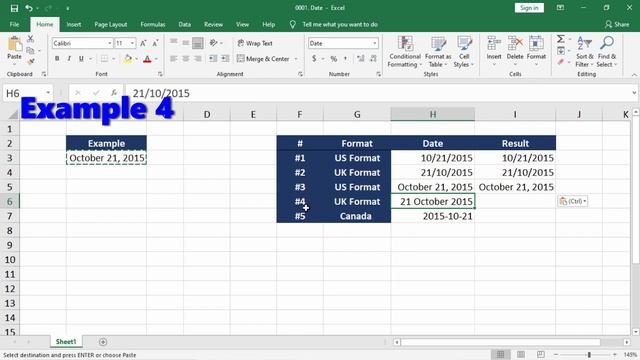The image size is (640, 360).
Task: Open Paste Options (Ctrl) dropdown
Action: pos(573,201)
